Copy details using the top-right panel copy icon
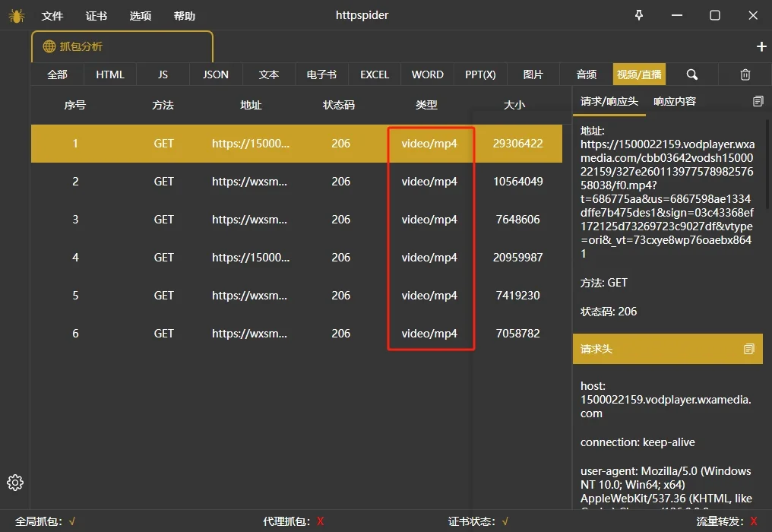 pos(758,101)
